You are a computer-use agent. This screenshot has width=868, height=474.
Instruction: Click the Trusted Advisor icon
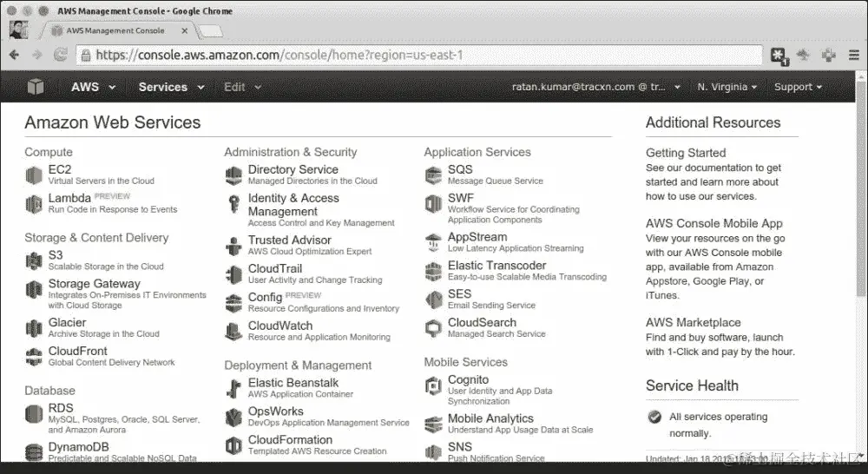(x=233, y=246)
